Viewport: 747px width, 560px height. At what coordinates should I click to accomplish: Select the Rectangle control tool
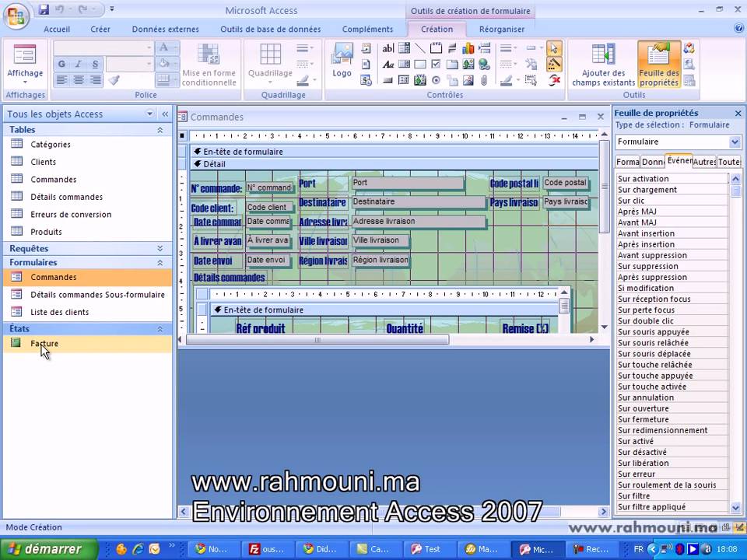point(419,65)
